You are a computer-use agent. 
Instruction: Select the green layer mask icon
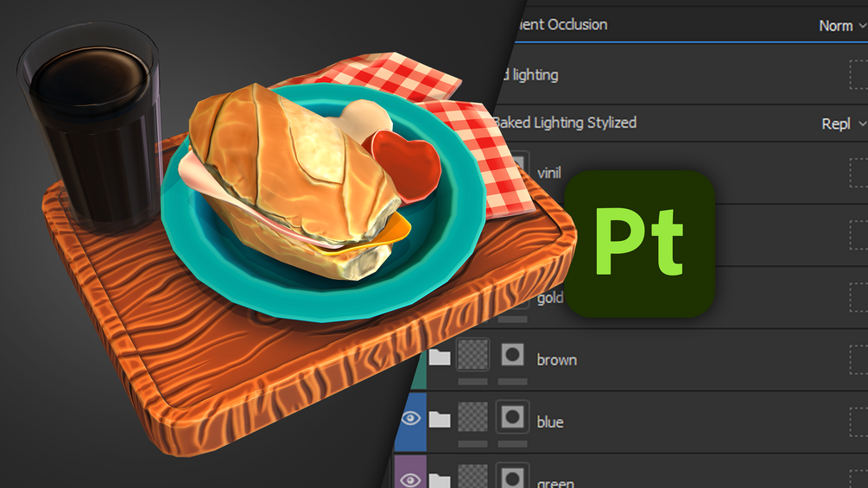click(x=513, y=476)
